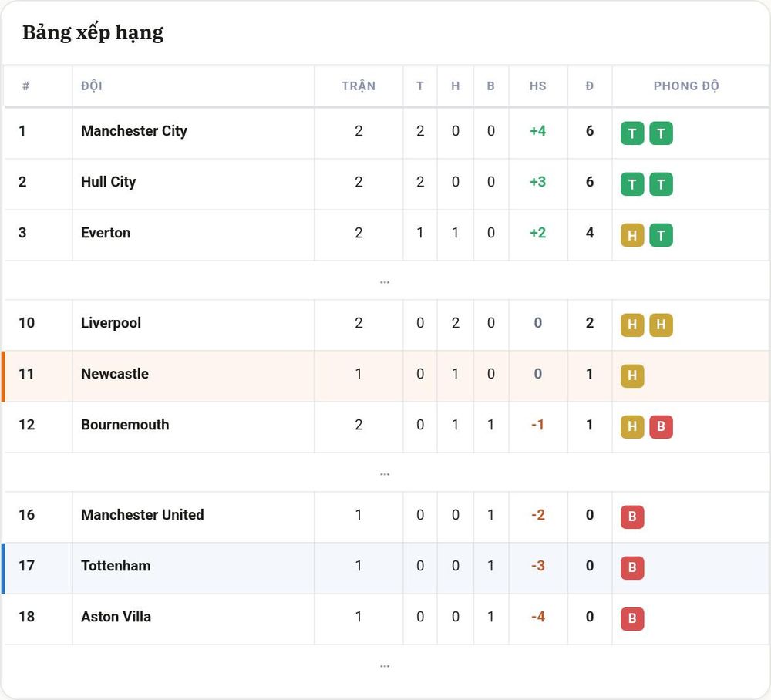This screenshot has width=771, height=700.
Task: Open the Tottenham team link
Action: coord(116,566)
